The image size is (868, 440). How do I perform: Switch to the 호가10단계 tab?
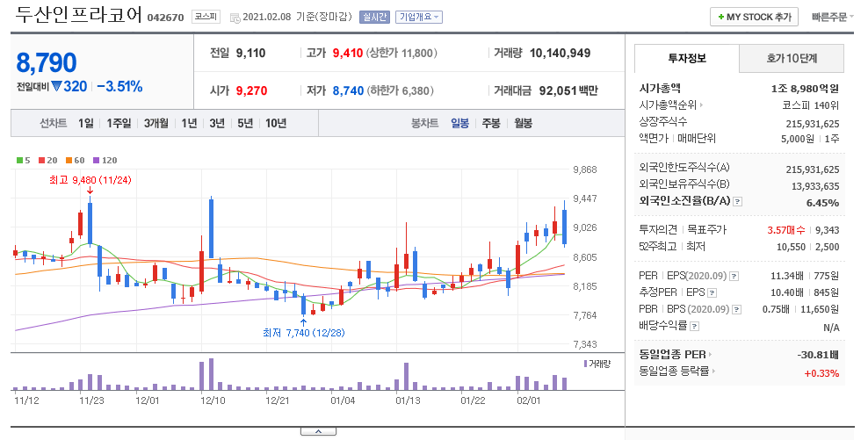coord(792,58)
